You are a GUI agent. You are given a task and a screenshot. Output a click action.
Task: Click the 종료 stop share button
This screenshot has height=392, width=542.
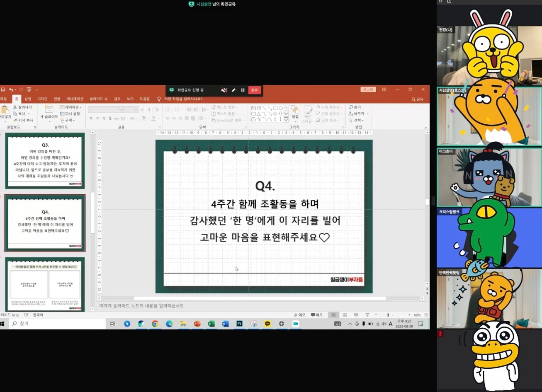(254, 90)
